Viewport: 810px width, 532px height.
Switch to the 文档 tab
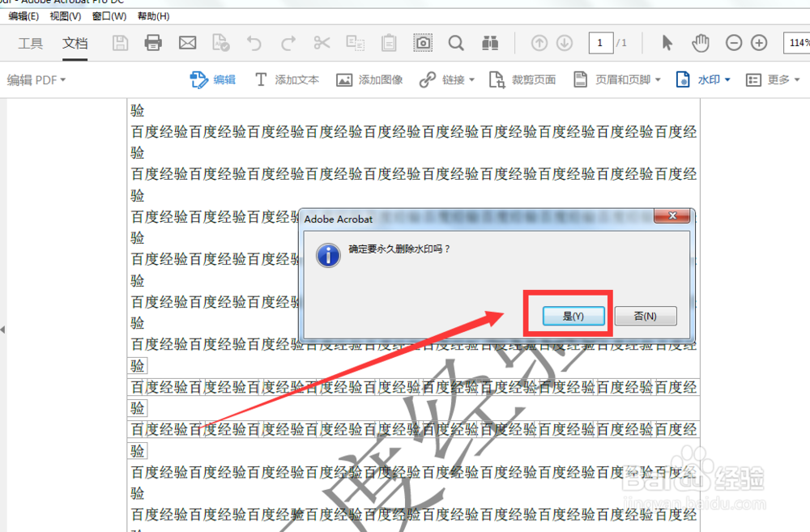pyautogui.click(x=75, y=44)
